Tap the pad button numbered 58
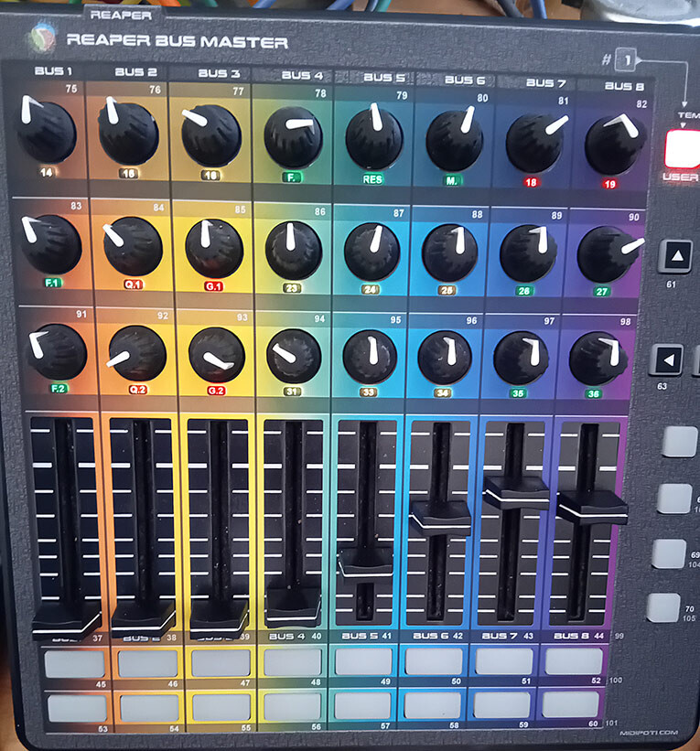700x751 pixels. (433, 705)
